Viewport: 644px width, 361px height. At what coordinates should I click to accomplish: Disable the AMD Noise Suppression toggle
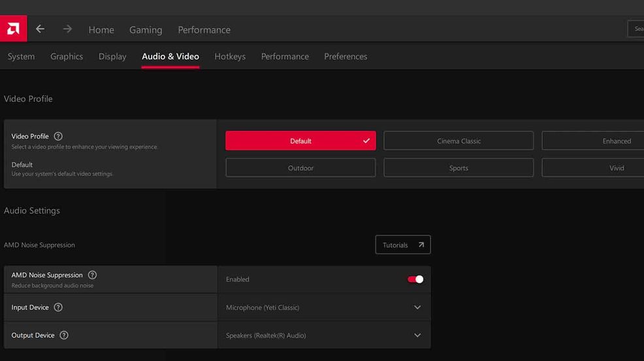click(415, 279)
